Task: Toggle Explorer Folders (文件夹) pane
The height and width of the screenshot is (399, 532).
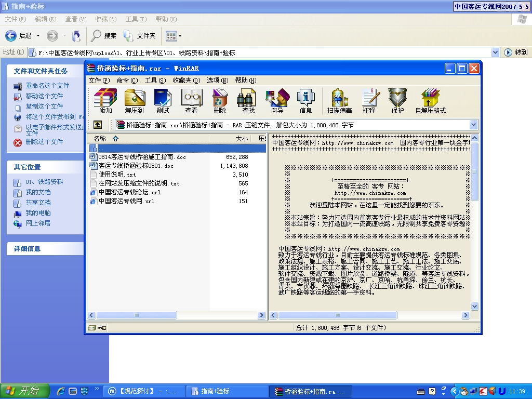Action: click(x=139, y=36)
